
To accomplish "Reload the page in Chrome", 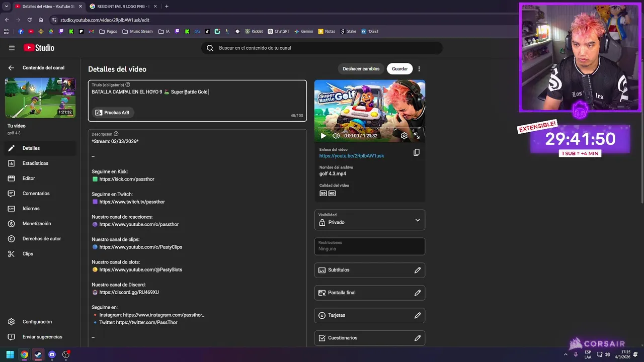I will pos(30,20).
